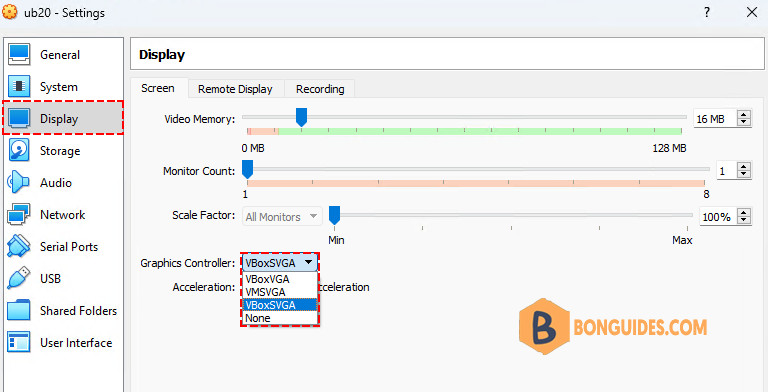The image size is (768, 392).
Task: Increase Video Memory with spinner up arrow
Action: (x=744, y=115)
